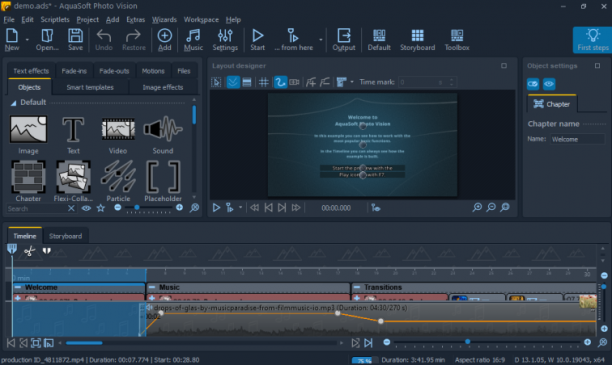The image size is (612, 365).
Task: Open the Output export icon
Action: (x=344, y=39)
